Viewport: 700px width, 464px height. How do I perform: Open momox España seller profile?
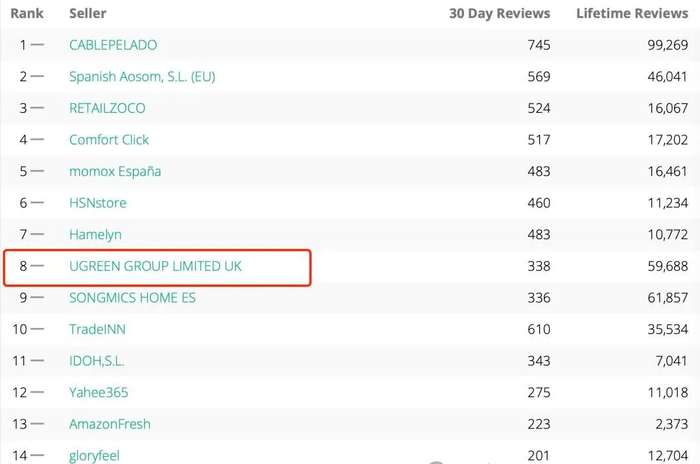(x=115, y=171)
